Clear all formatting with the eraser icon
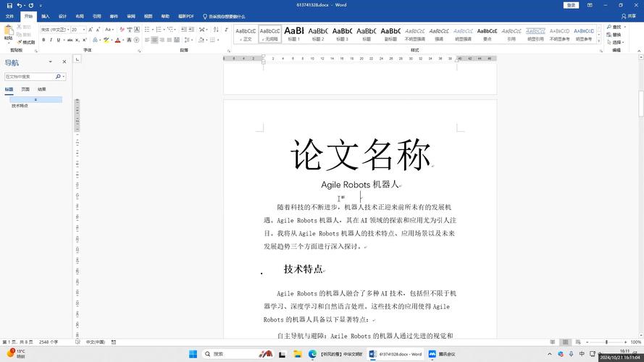Screen dimensions: 644x362 tap(122, 30)
